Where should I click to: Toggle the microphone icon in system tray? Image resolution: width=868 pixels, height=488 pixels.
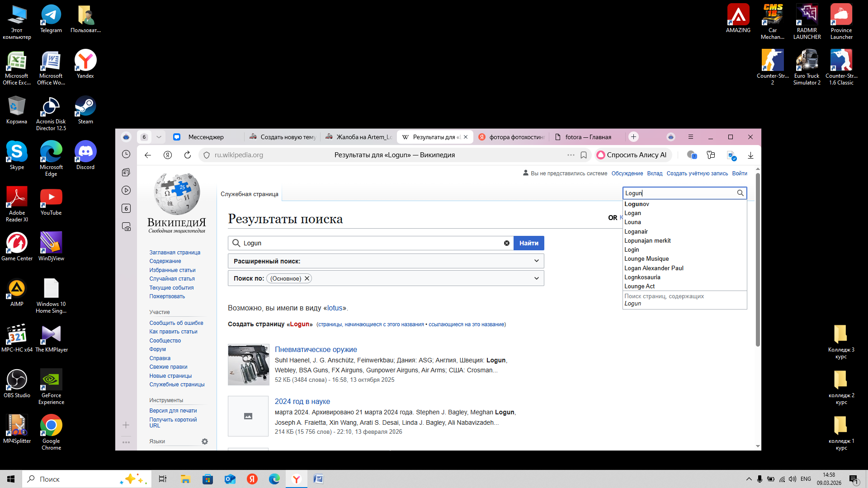[x=759, y=479]
